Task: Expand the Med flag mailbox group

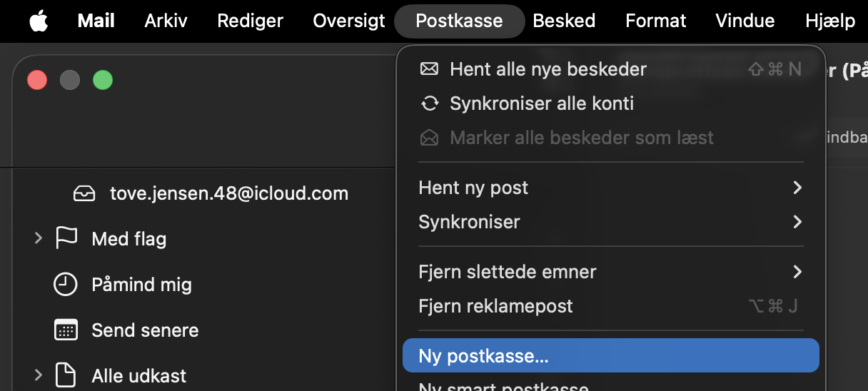Action: tap(39, 238)
